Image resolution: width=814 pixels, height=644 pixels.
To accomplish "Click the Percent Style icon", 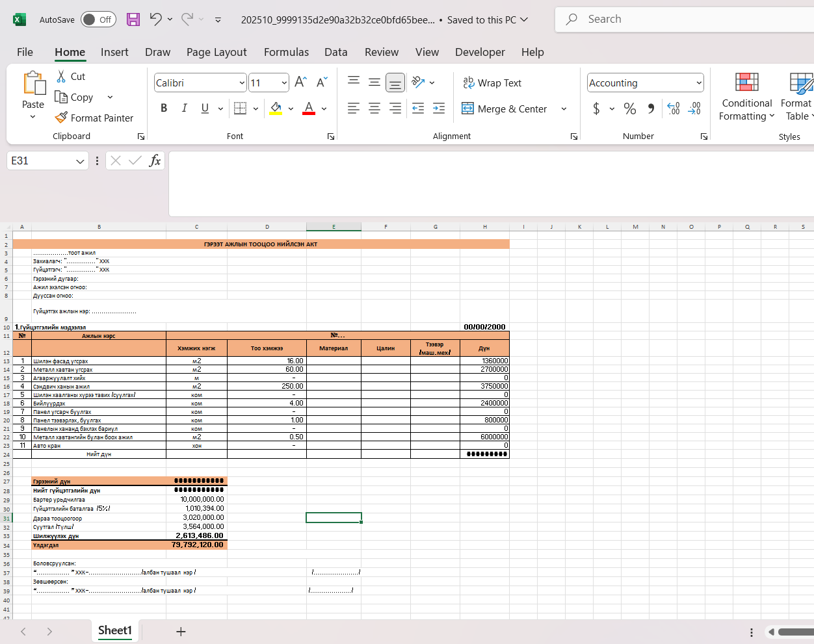I will pyautogui.click(x=629, y=109).
